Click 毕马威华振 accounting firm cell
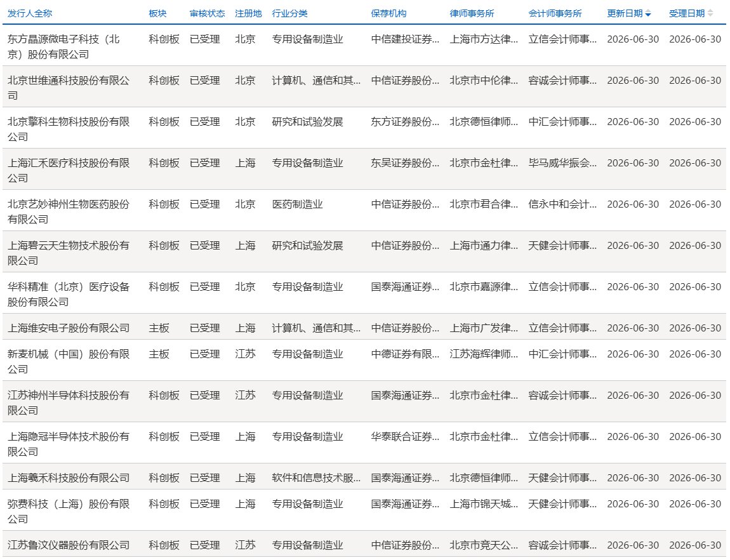730x560 pixels. click(562, 163)
